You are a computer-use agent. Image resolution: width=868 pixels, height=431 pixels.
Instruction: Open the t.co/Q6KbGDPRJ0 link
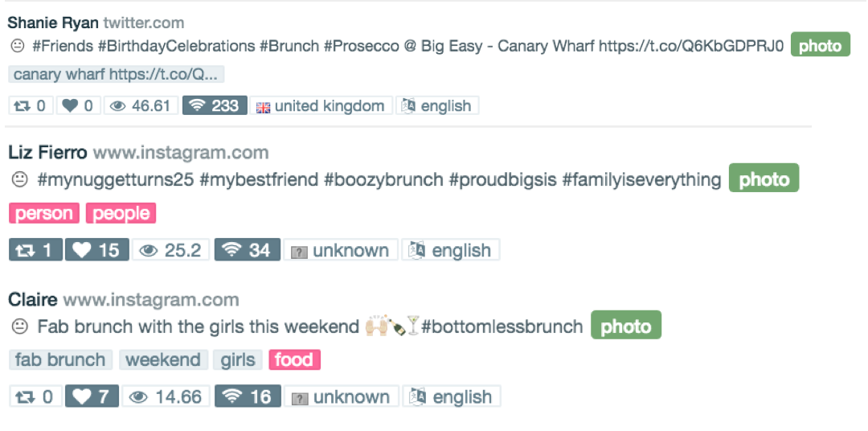(690, 46)
